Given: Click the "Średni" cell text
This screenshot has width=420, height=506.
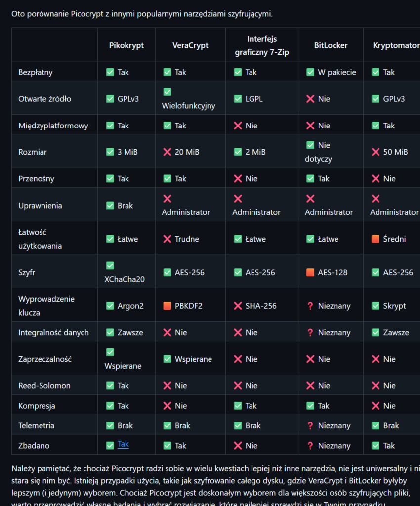Looking at the screenshot, I should pyautogui.click(x=394, y=239).
